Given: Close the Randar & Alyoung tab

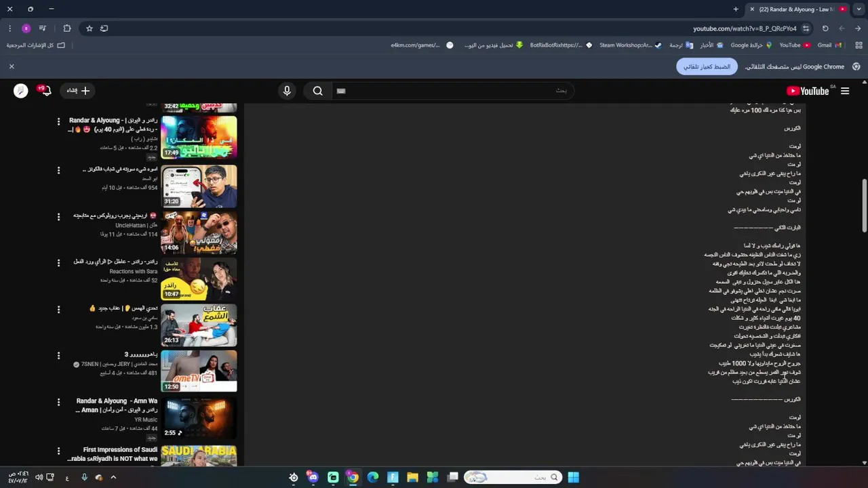Looking at the screenshot, I should point(752,9).
